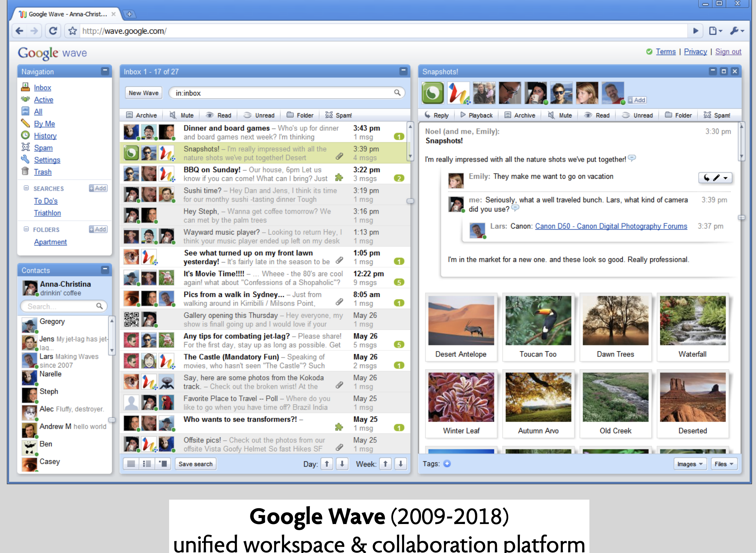
Task: Open Settings in Navigation
Action: point(47,160)
